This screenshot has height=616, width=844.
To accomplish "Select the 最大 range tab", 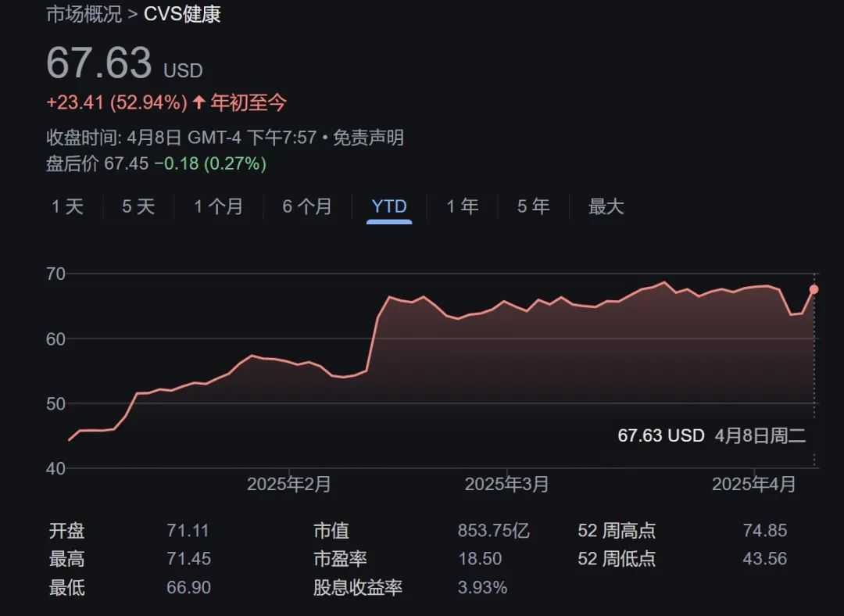I will 606,206.
